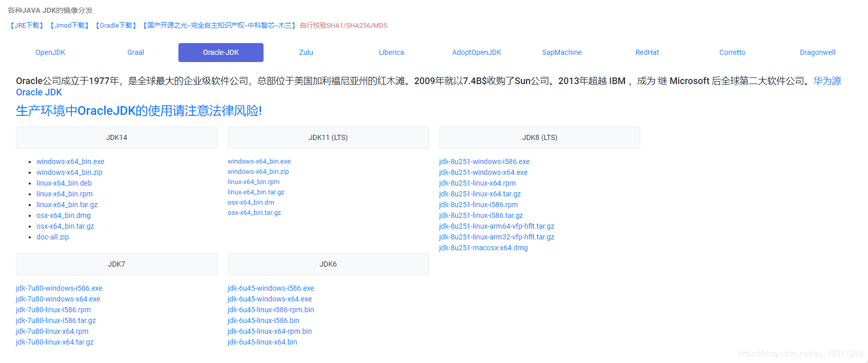Switch to the OpenJDK tab
868x363 pixels.
click(50, 52)
